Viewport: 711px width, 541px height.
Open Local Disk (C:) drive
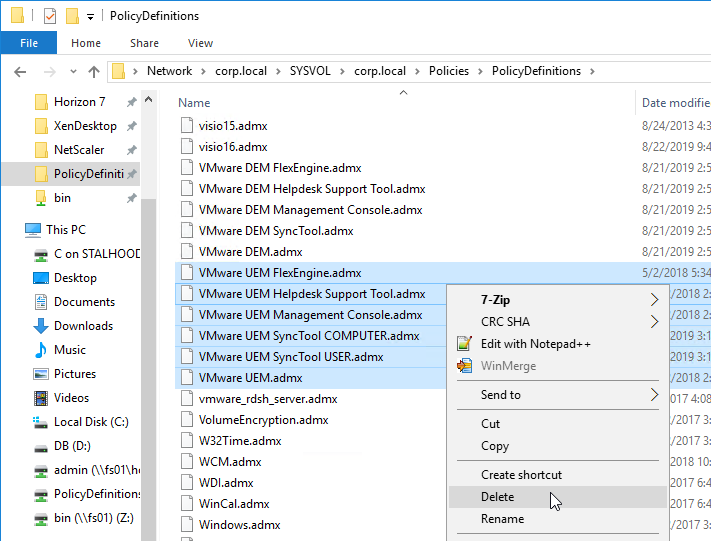pos(91,422)
